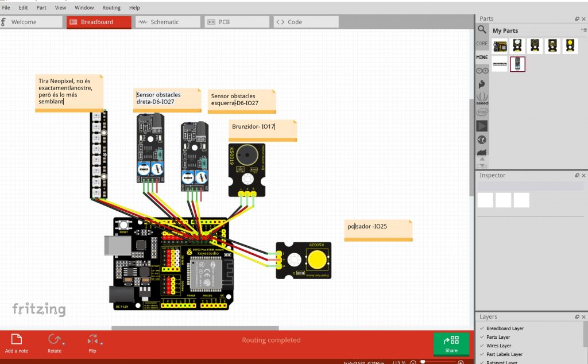Select the Neopixel strip thumbnail in My Parts

pos(499,64)
